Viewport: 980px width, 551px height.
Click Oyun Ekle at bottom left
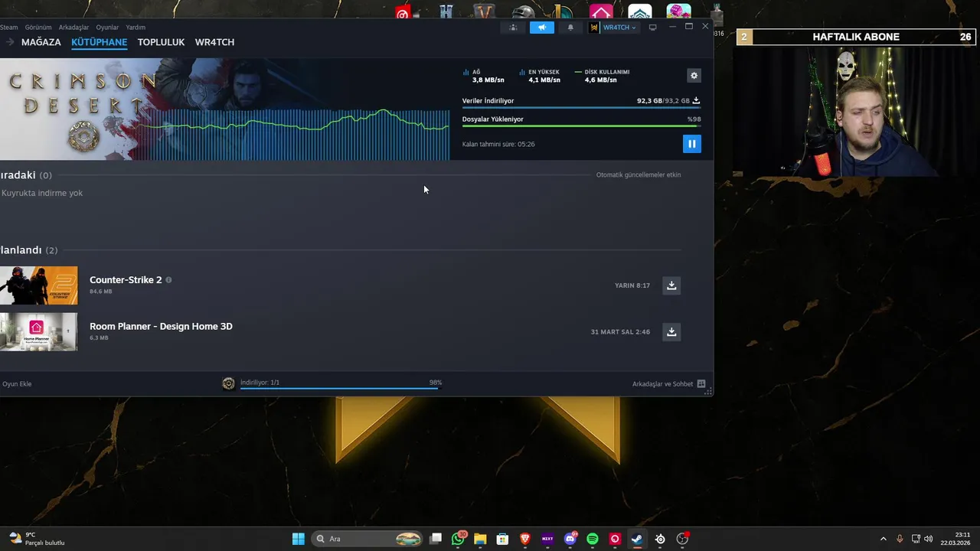tap(17, 384)
